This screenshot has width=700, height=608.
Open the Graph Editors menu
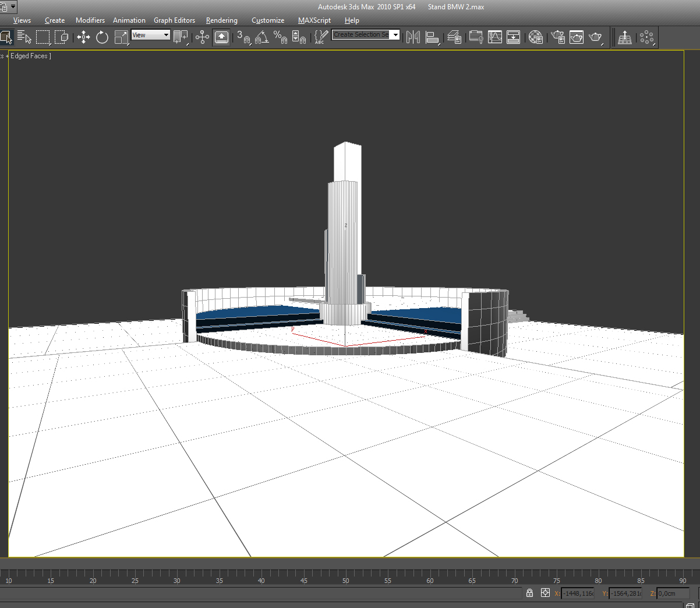click(174, 20)
